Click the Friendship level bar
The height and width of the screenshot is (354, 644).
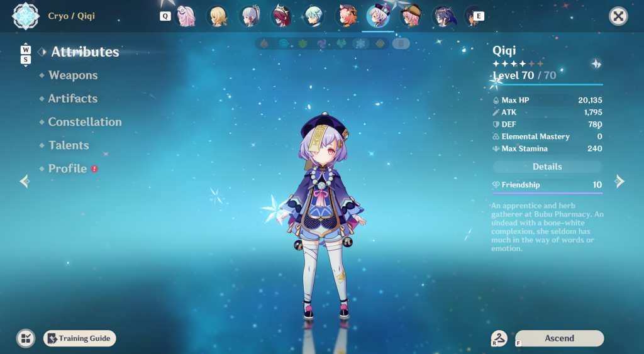click(548, 193)
